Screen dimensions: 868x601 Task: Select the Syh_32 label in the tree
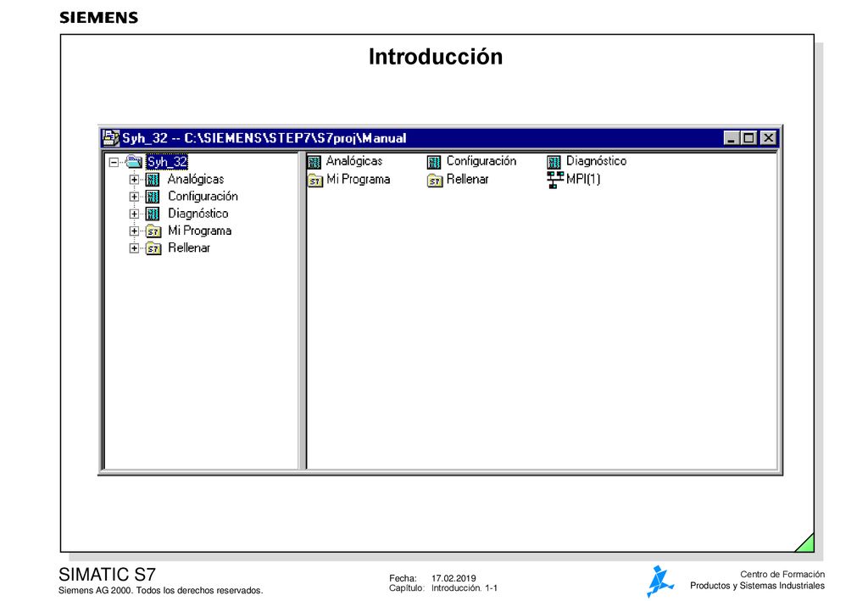(167, 162)
